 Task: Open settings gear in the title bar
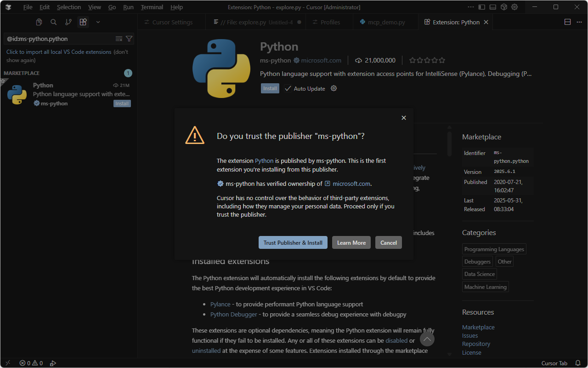pos(514,7)
